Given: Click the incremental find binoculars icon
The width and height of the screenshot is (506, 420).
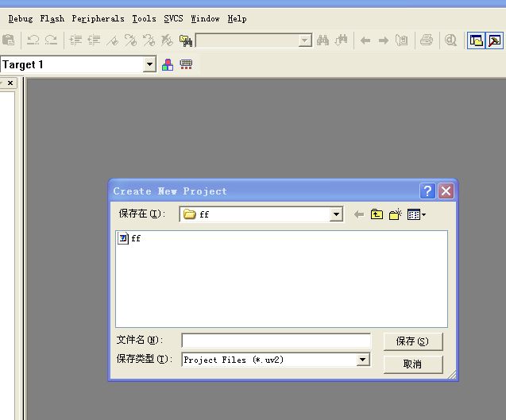Looking at the screenshot, I should [x=341, y=40].
